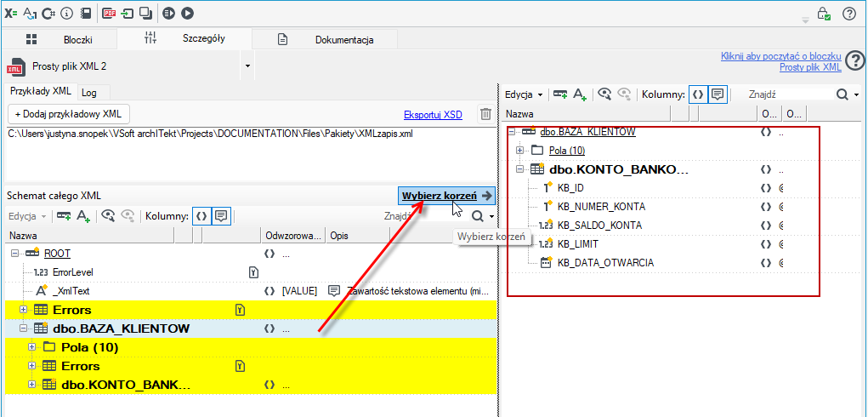This screenshot has width=868, height=417.
Task: Click the Eksportuj XSD link
Action: pos(433,115)
